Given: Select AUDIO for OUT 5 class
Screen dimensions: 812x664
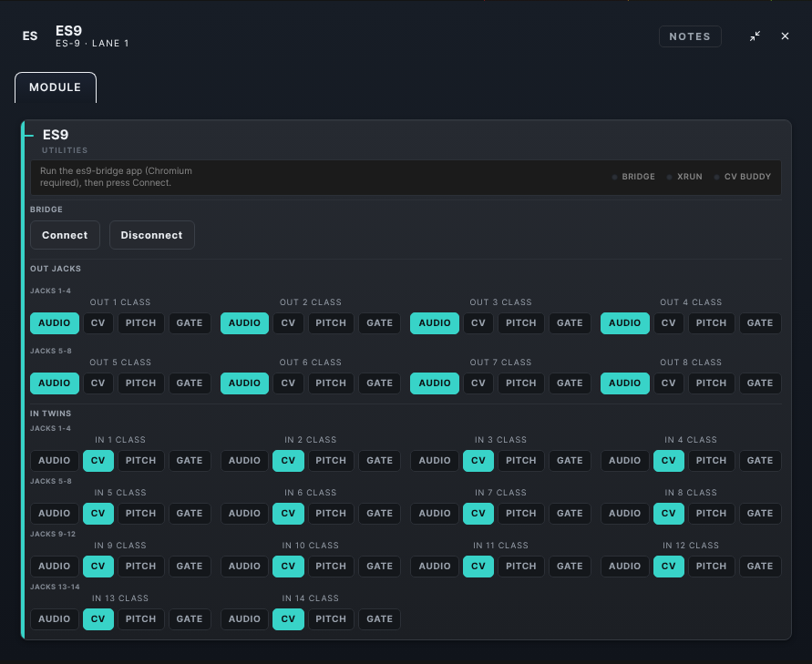Looking at the screenshot, I should [55, 383].
